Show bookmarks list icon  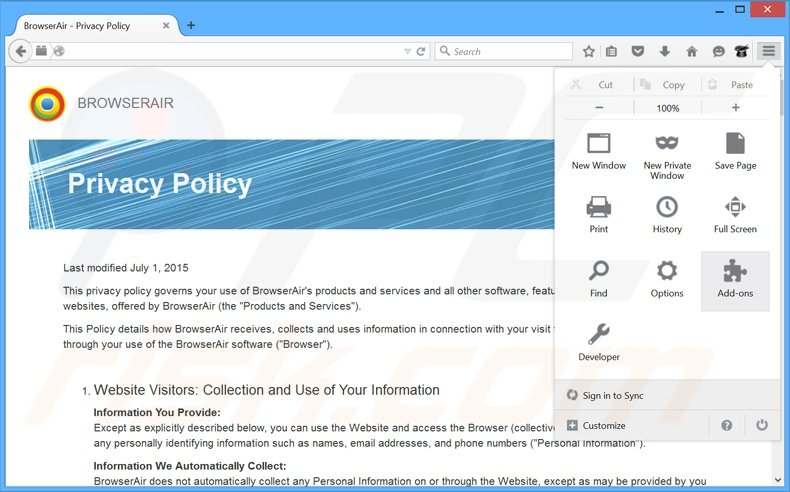coord(611,51)
